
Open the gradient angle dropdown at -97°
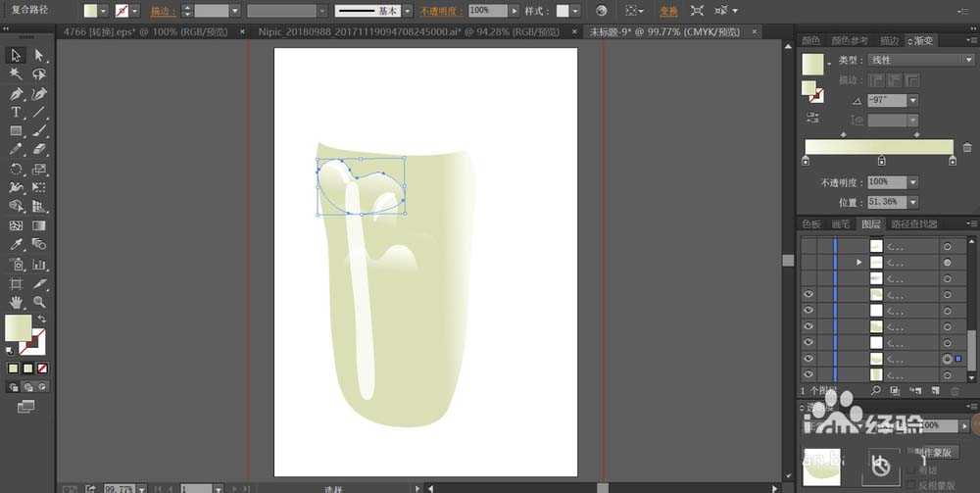click(x=913, y=100)
